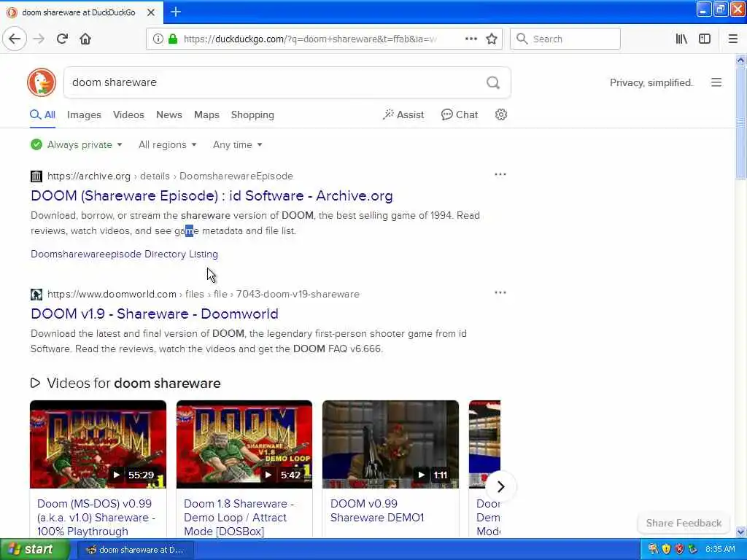Click the vertical scrollbar thumb
747x560 pixels.
click(x=740, y=122)
